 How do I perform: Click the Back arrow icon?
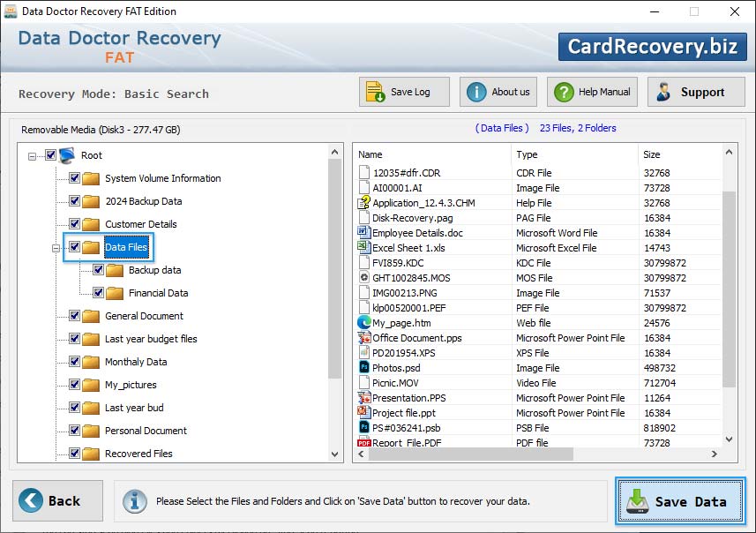click(x=30, y=500)
